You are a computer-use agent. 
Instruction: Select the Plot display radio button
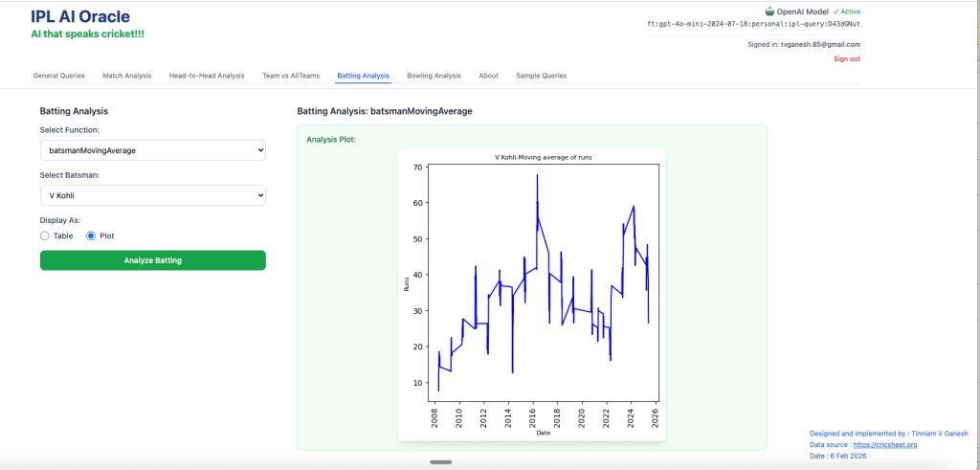tap(91, 235)
